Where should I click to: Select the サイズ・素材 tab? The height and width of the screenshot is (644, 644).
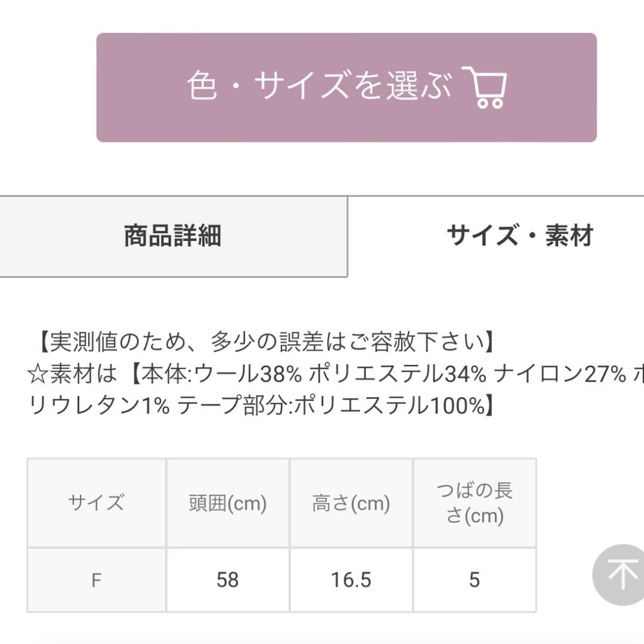(x=519, y=236)
